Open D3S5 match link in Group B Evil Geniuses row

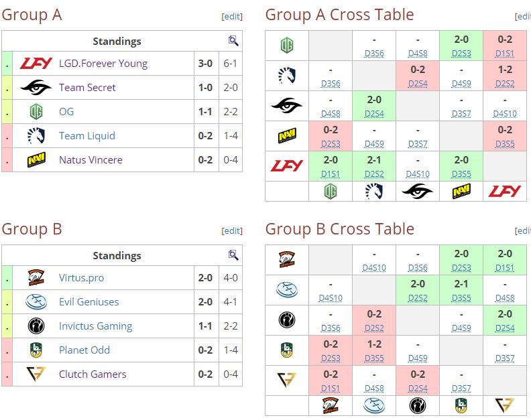coord(461,297)
